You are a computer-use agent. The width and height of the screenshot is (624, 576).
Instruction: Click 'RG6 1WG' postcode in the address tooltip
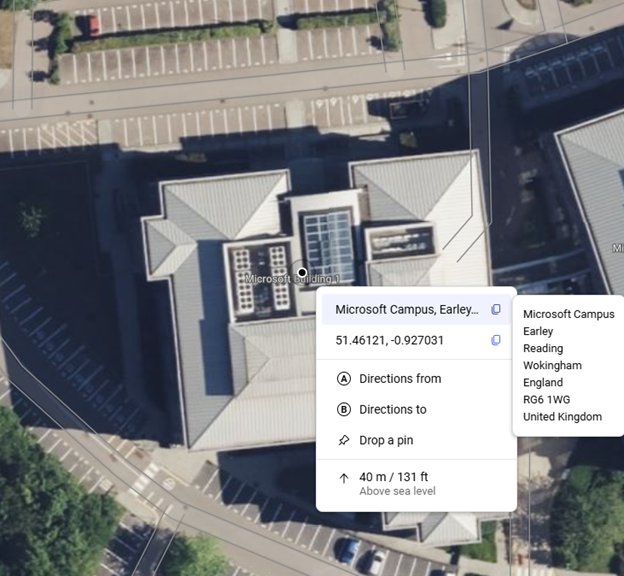coord(546,400)
